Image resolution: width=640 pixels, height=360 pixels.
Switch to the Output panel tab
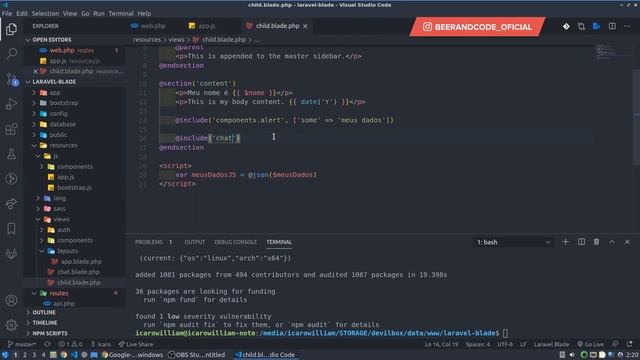(x=194, y=242)
